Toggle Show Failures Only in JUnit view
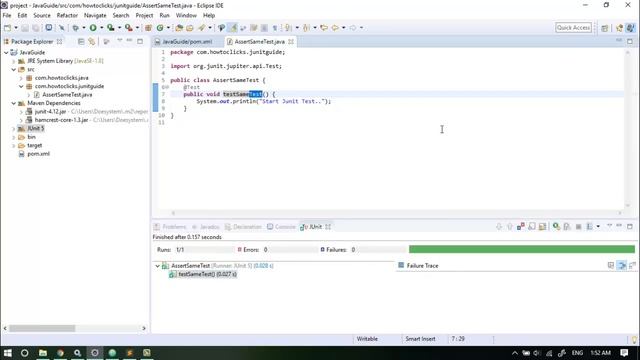This screenshot has width=640, height=360. click(520, 226)
